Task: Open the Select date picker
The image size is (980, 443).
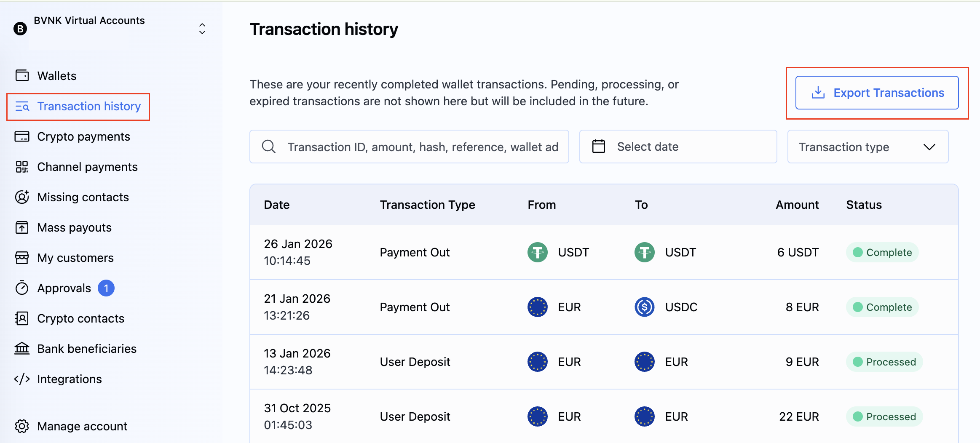Action: coord(677,147)
